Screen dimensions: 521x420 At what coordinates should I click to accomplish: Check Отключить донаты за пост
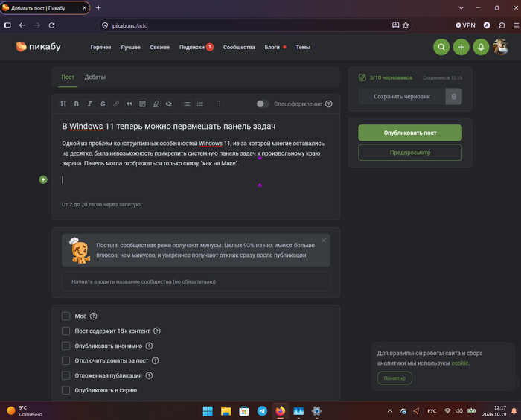click(65, 361)
